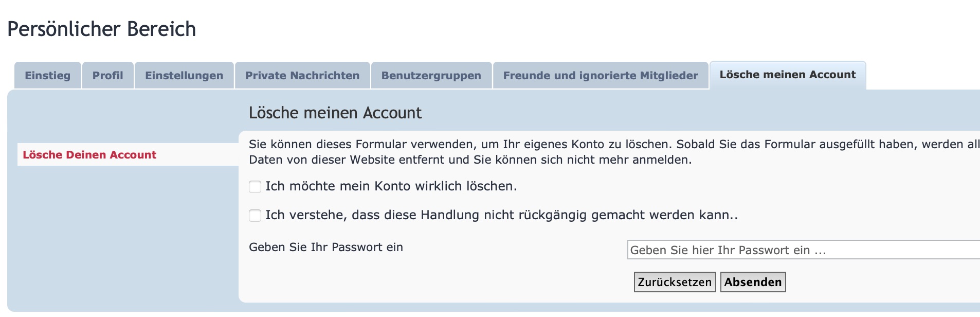Submit the form with Absenden
This screenshot has height=317, width=980.
tap(753, 282)
